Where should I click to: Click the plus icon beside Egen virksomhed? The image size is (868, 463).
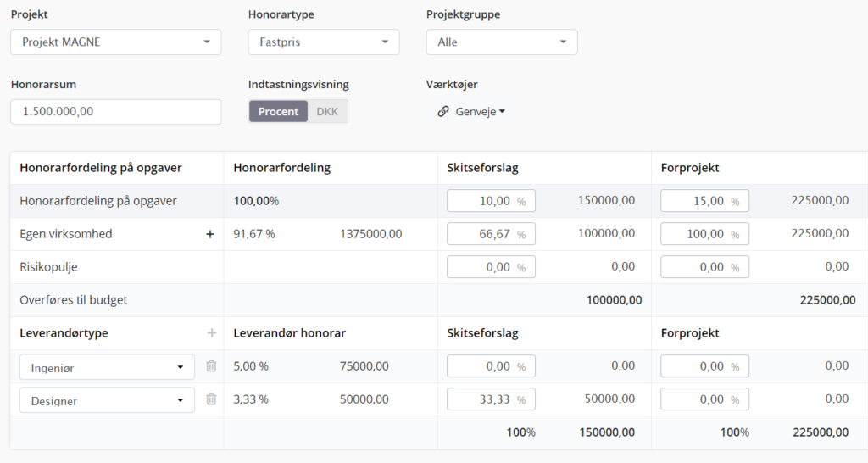pos(210,234)
